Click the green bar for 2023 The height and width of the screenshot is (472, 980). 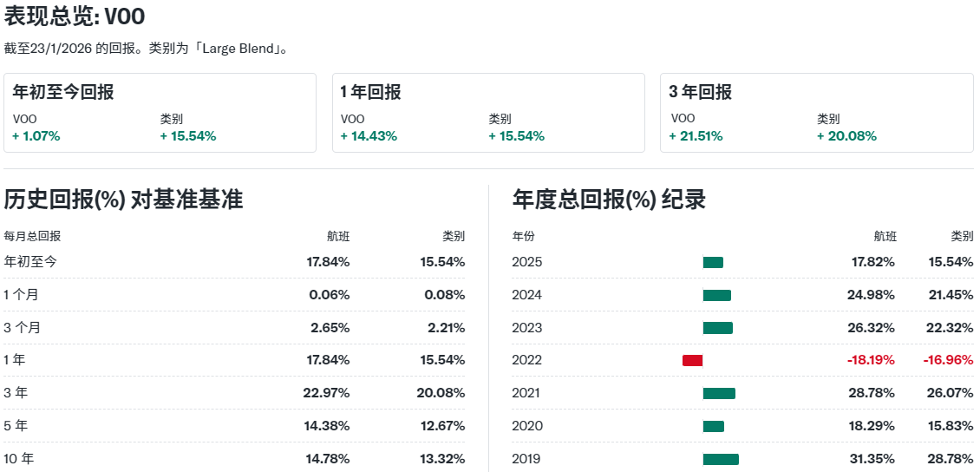click(717, 328)
